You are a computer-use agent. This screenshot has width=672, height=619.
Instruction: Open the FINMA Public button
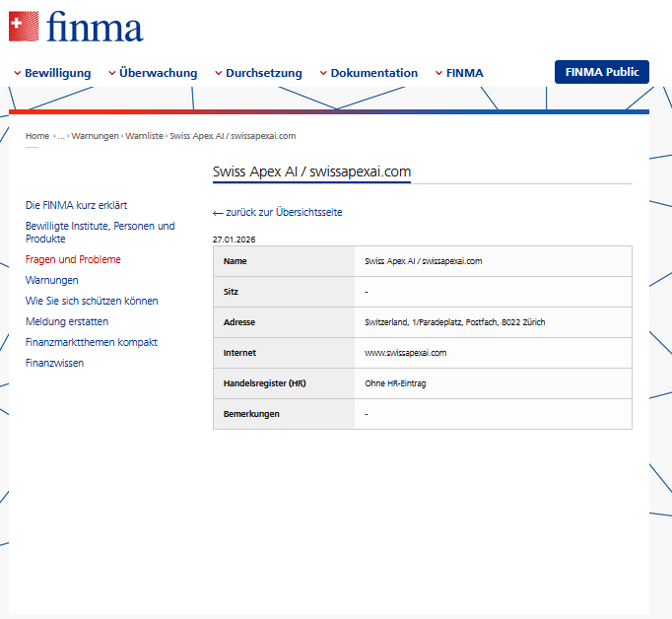(602, 72)
